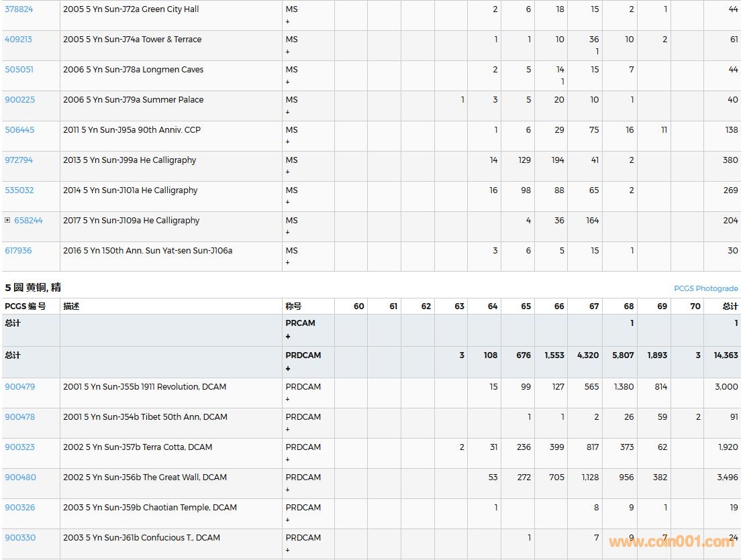The width and height of the screenshot is (743, 560).
Task: Open 900323 Terra Cotta DCAM entry
Action: coord(19,447)
